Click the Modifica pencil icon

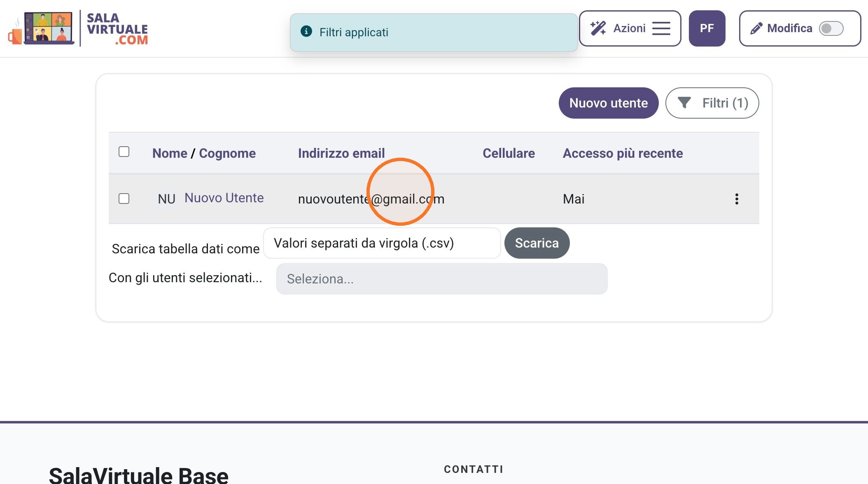[x=756, y=28]
